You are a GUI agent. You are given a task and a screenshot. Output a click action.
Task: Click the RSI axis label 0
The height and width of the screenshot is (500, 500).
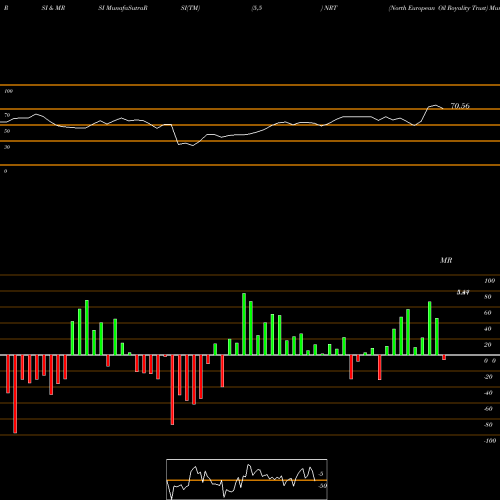pyautogui.click(x=5, y=171)
